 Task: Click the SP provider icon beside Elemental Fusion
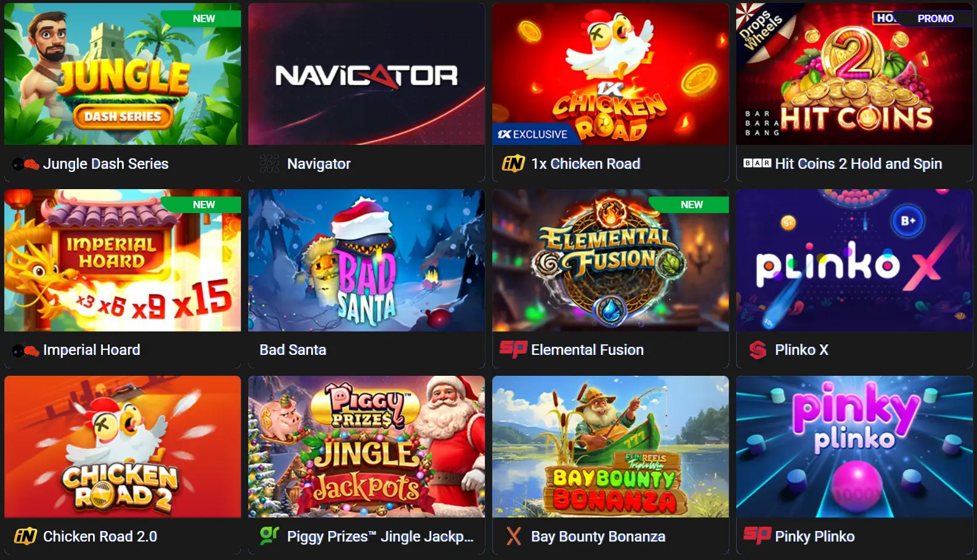513,349
